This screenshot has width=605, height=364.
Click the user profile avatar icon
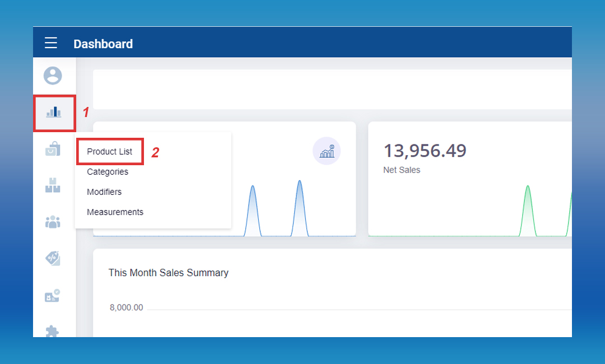tap(53, 76)
